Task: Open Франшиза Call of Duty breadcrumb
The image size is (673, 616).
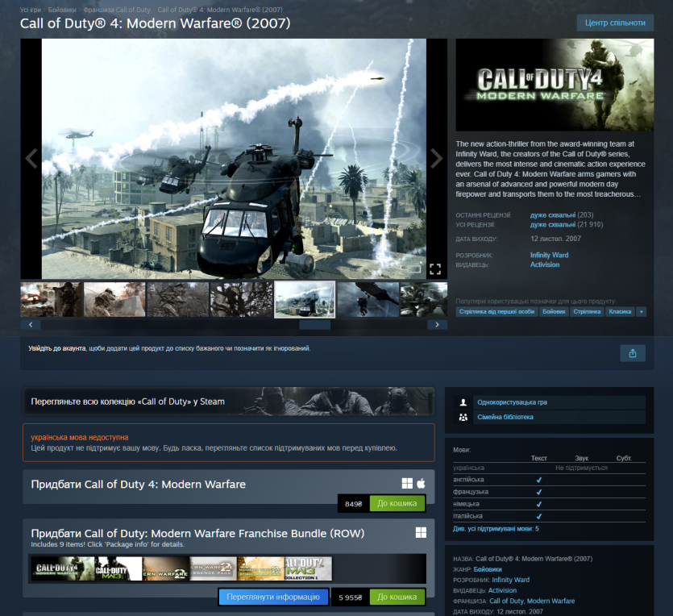Action: coord(117,10)
